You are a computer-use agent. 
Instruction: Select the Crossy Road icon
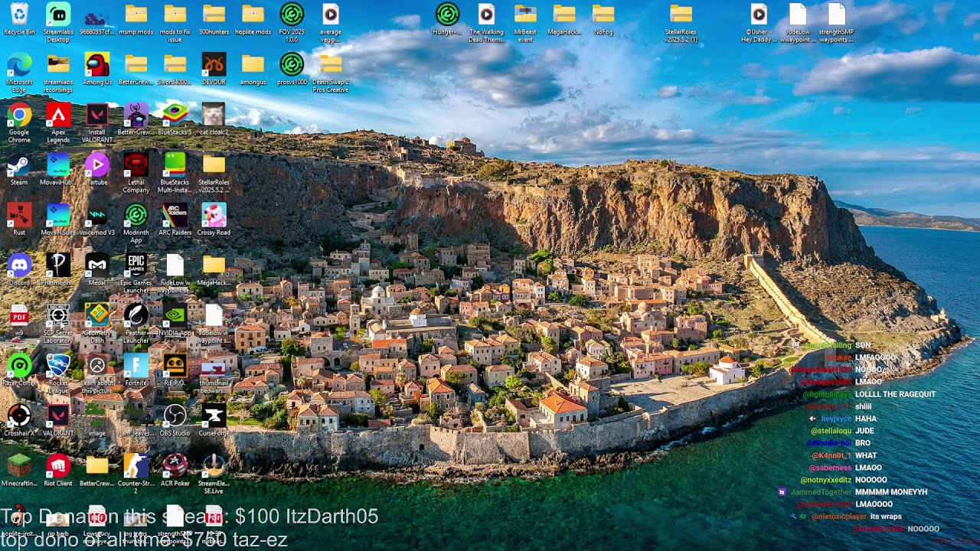click(214, 215)
